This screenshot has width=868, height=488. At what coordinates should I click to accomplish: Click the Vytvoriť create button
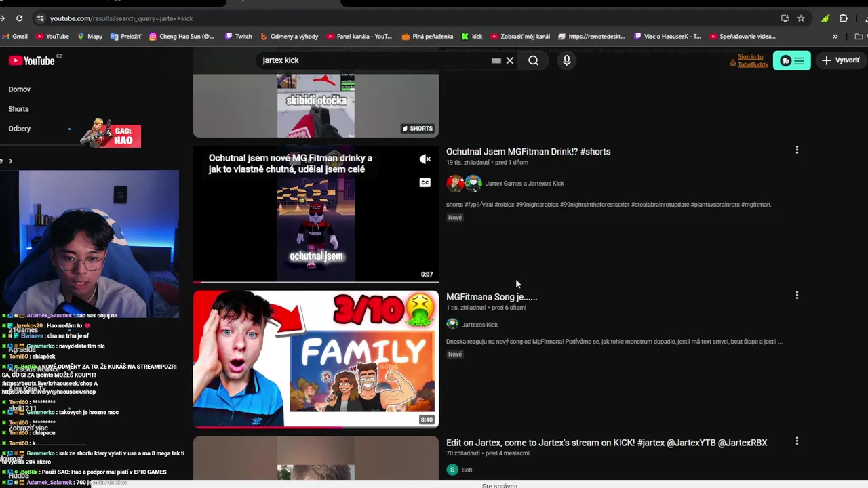[x=841, y=60]
